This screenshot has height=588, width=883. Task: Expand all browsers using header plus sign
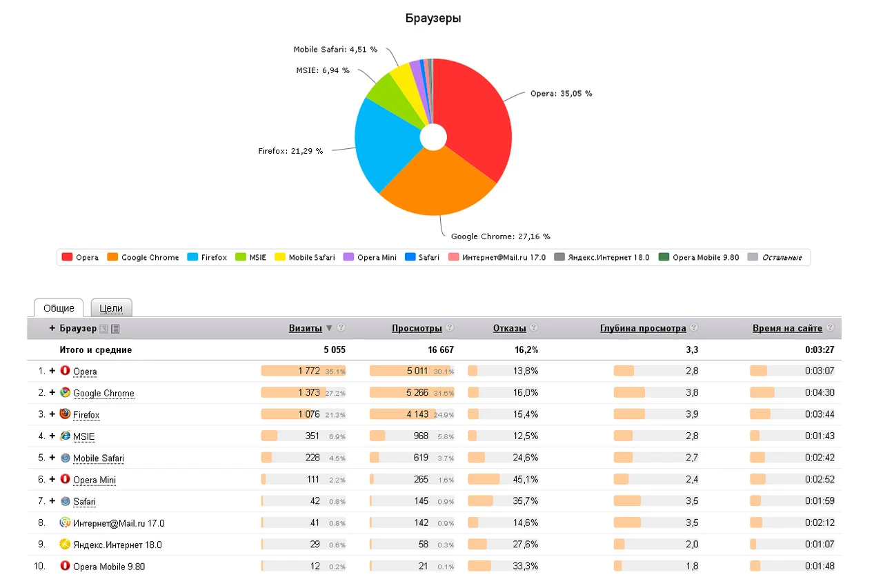52,328
